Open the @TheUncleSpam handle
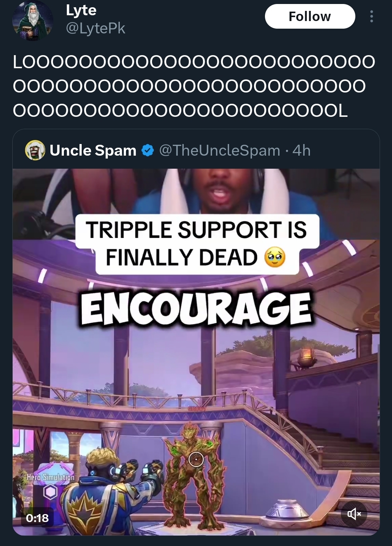This screenshot has width=392, height=546. 220,150
